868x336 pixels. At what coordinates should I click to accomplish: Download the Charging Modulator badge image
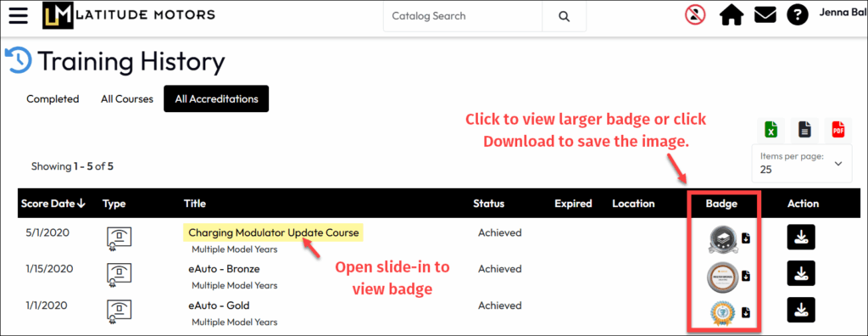[746, 238]
